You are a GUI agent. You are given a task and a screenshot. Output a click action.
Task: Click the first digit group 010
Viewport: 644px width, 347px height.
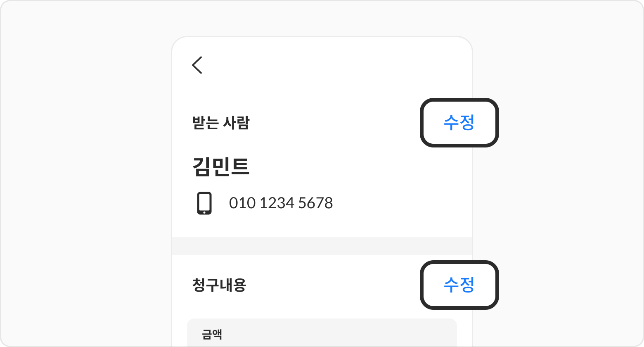point(242,203)
